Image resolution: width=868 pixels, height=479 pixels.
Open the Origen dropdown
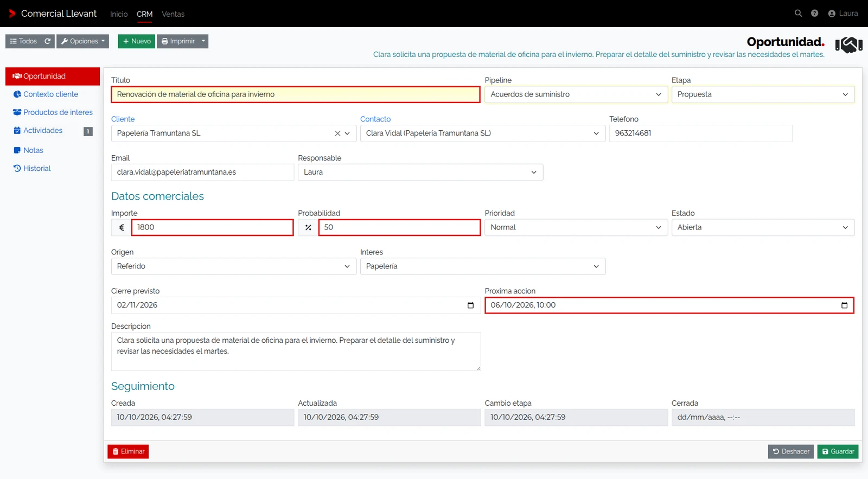234,266
